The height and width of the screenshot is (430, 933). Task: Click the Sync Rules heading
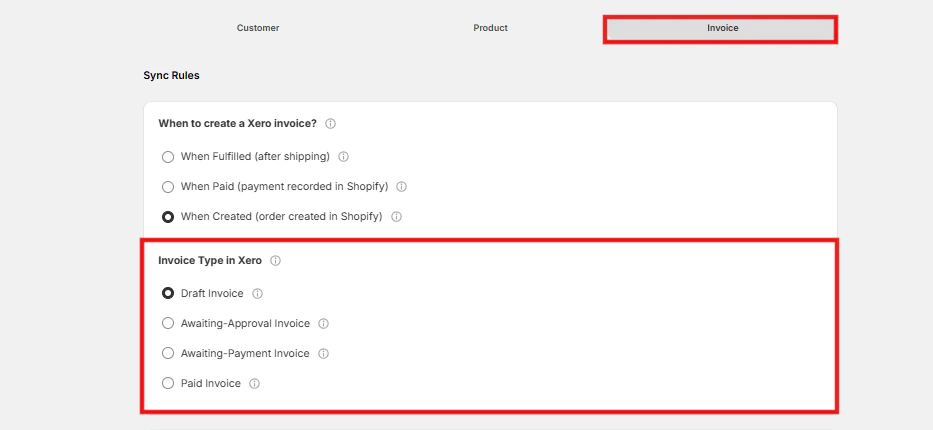171,76
